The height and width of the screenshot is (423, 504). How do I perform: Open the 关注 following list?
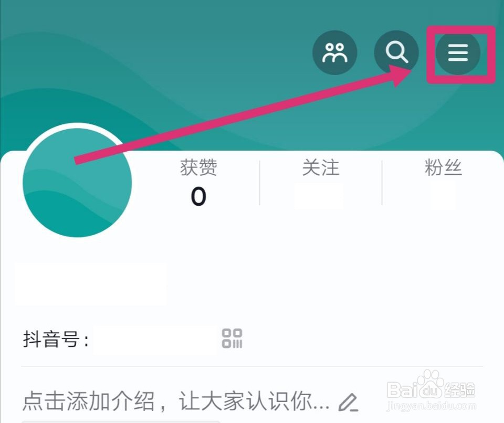[320, 167]
